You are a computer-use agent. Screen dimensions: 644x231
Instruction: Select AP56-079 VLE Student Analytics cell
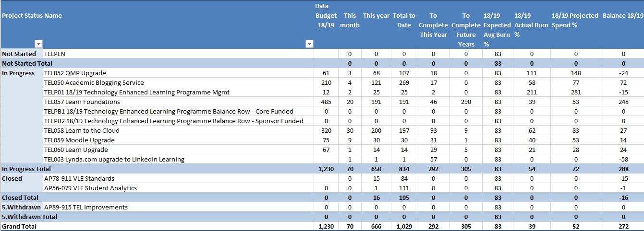pyautogui.click(x=90, y=188)
